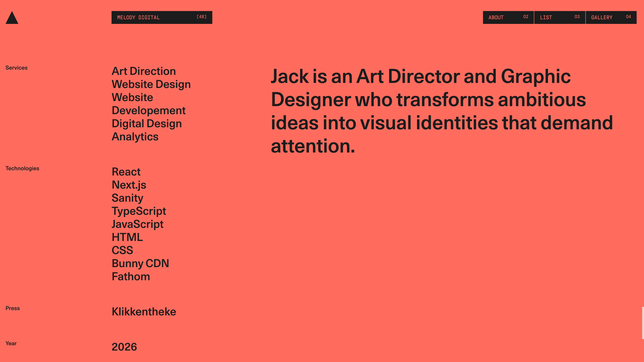This screenshot has height=362, width=644.
Task: Click the 'Digital Design' service text
Action: pyautogui.click(x=147, y=124)
